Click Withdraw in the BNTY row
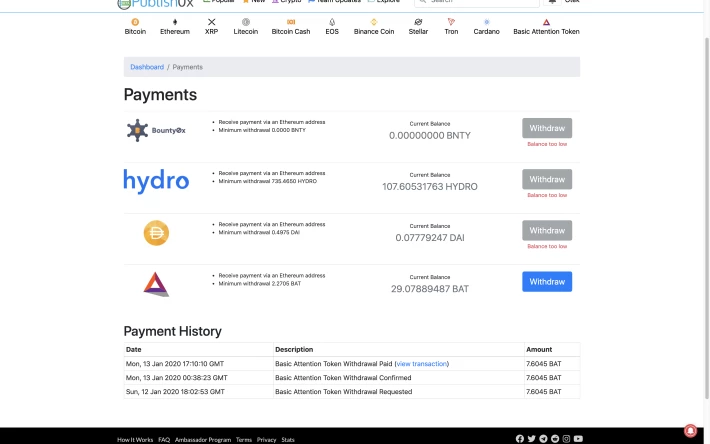 (547, 128)
